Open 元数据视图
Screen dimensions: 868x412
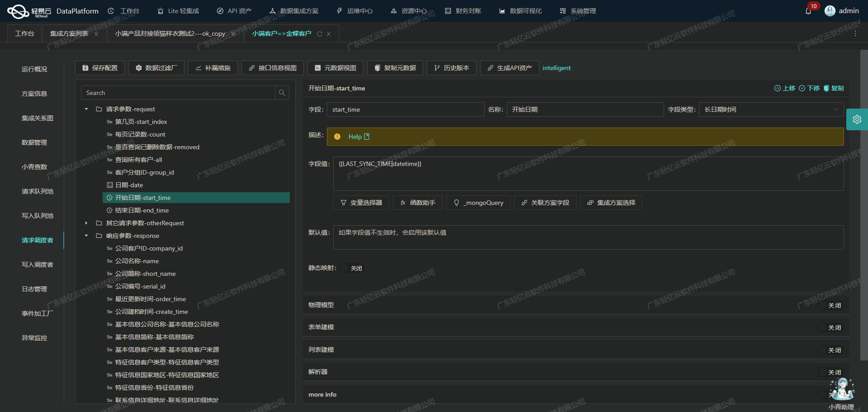click(x=335, y=68)
